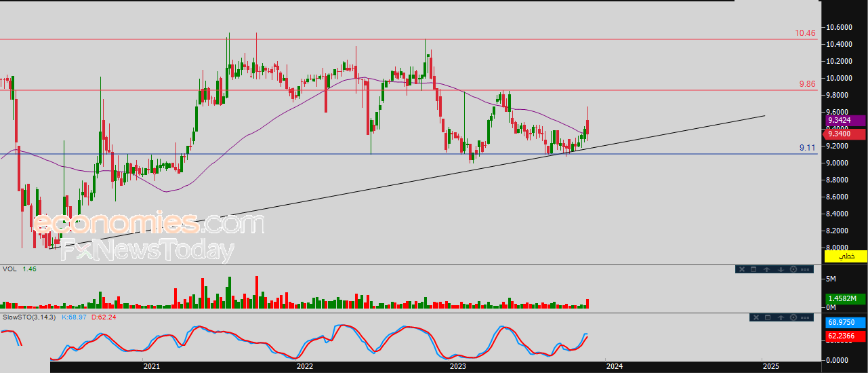Screen dimensions: 868x373
Task: Select the 9.11 support level label
Action: pyautogui.click(x=807, y=147)
